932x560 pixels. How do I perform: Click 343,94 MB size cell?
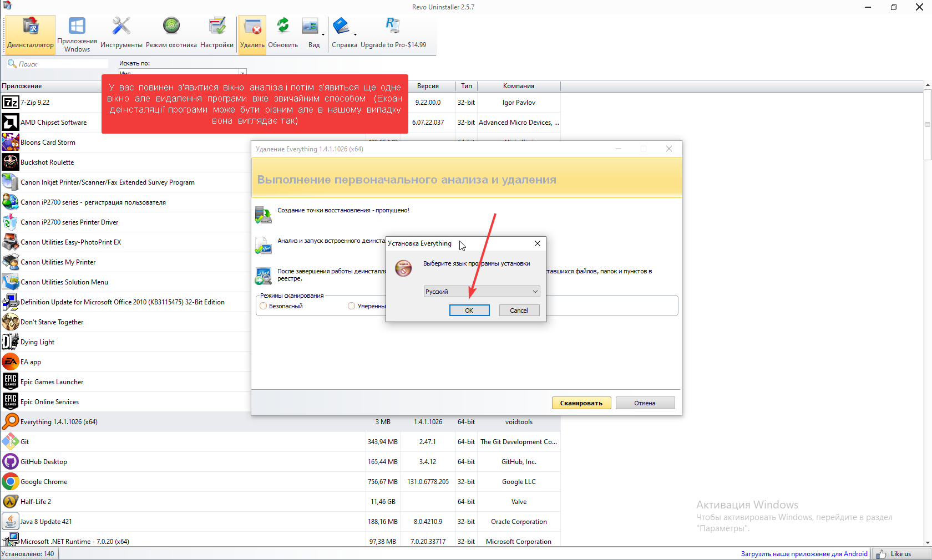coord(383,442)
